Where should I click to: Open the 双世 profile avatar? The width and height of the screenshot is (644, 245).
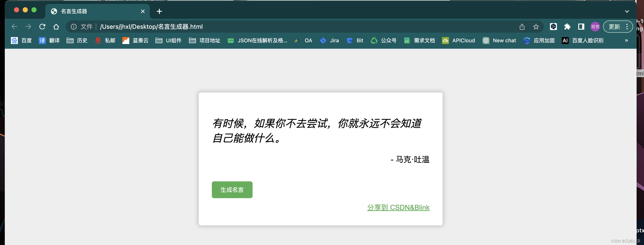pyautogui.click(x=595, y=27)
